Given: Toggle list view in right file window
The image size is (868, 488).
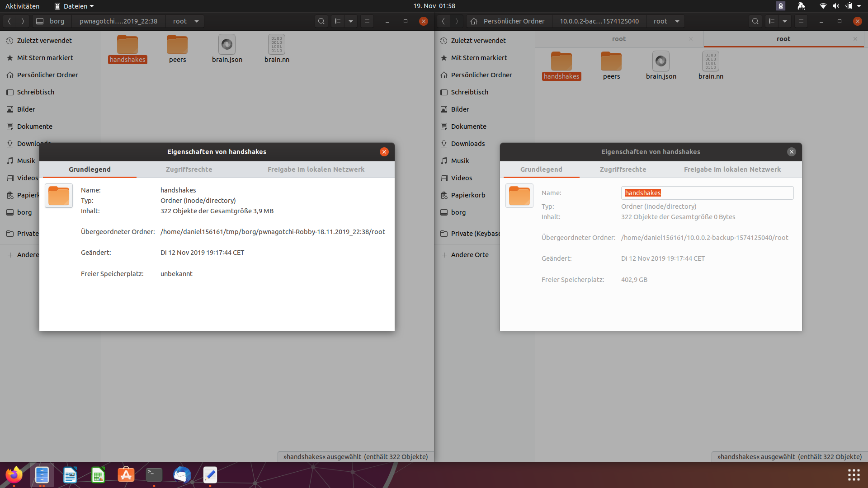Looking at the screenshot, I should coord(772,21).
